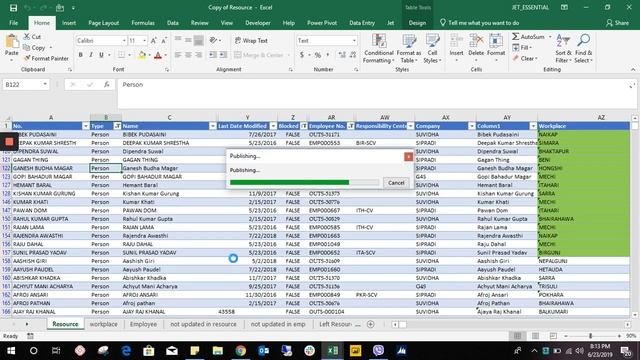Switch to the Jet tab
Image resolution: width=640 pixels, height=360 pixels.
[390, 23]
